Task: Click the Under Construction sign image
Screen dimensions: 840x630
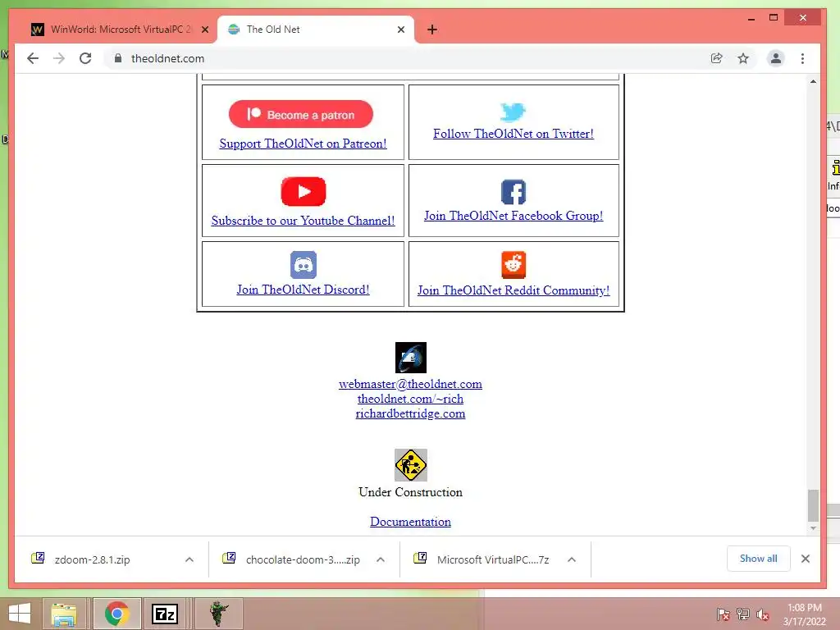Action: point(410,464)
